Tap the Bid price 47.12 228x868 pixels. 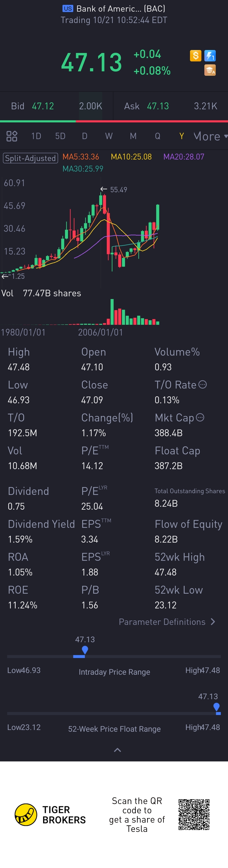(43, 106)
